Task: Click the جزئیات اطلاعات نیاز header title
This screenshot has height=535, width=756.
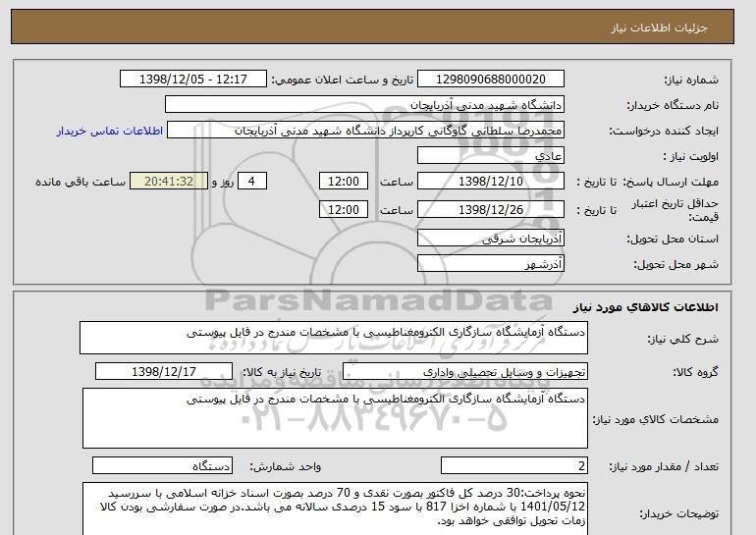Action: (659, 27)
